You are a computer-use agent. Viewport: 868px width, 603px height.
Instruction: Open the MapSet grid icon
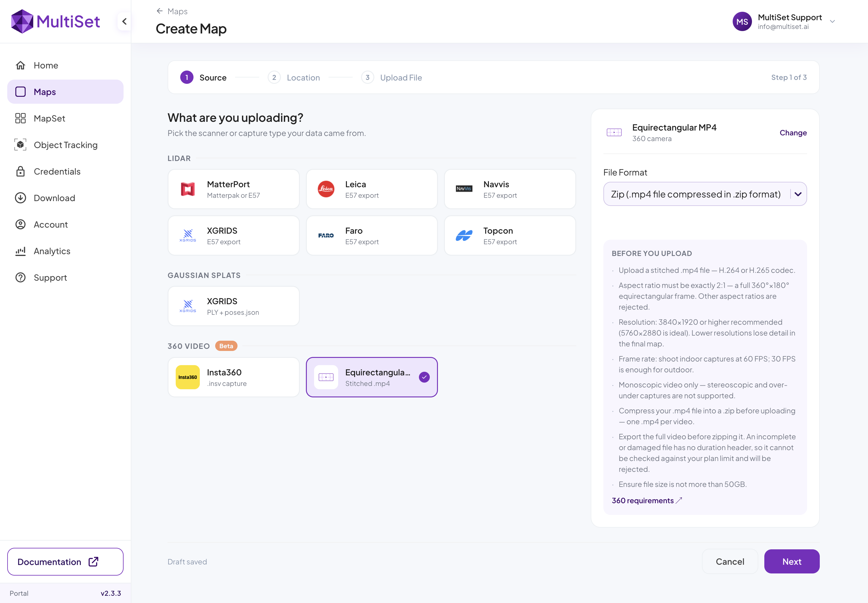20,118
